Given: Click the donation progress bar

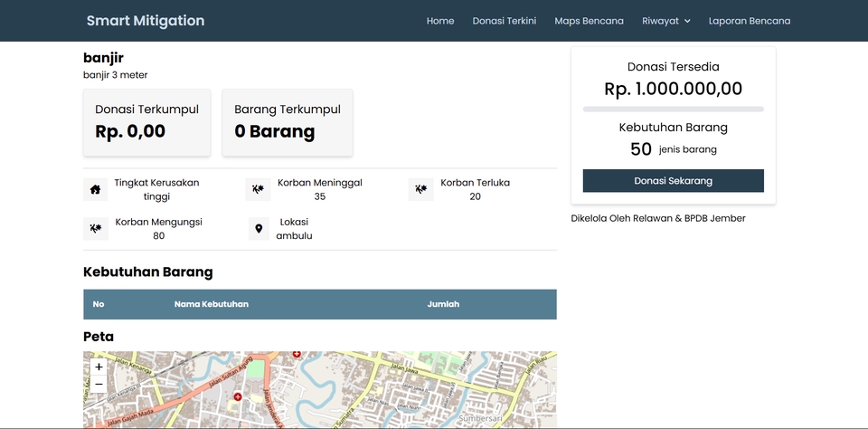Looking at the screenshot, I should [x=673, y=110].
